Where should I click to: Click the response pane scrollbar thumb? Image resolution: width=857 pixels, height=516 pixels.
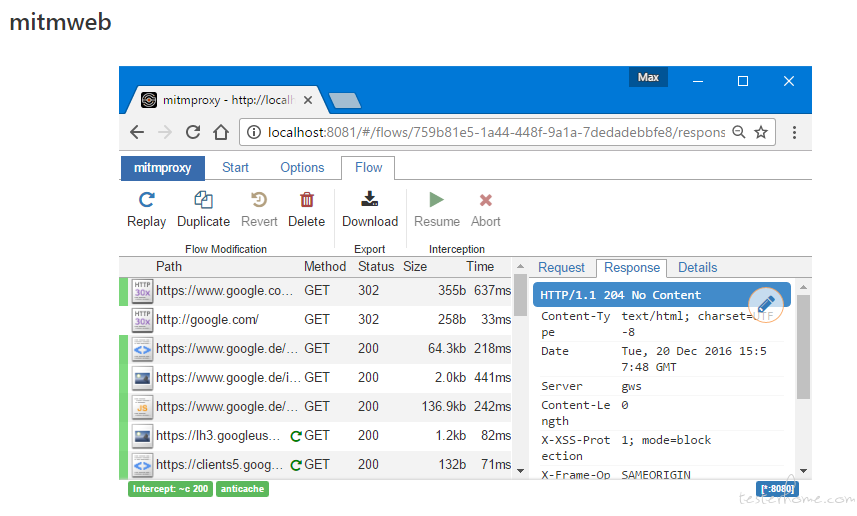(x=803, y=347)
